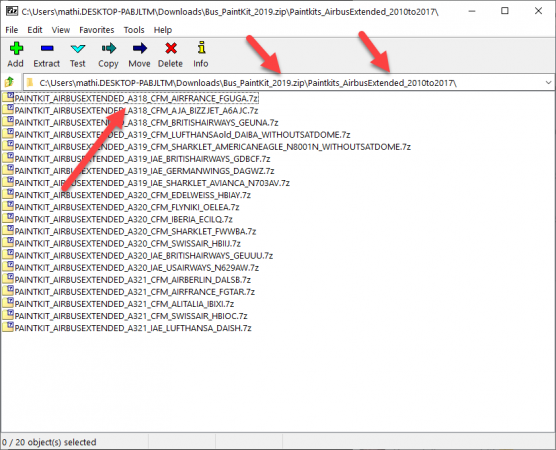This screenshot has width=556, height=450.
Task: Click the archive icon of AIRFRANCE_FGUGA.7z
Action: click(8, 98)
